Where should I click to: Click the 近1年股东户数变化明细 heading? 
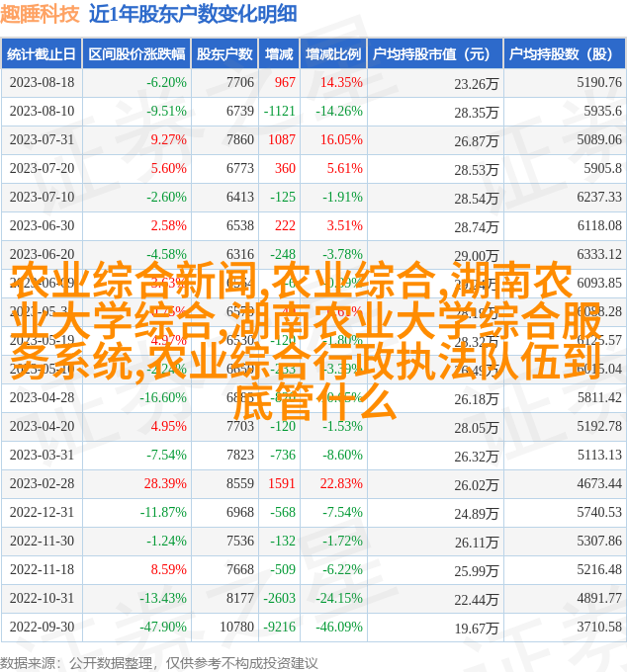coord(193,14)
